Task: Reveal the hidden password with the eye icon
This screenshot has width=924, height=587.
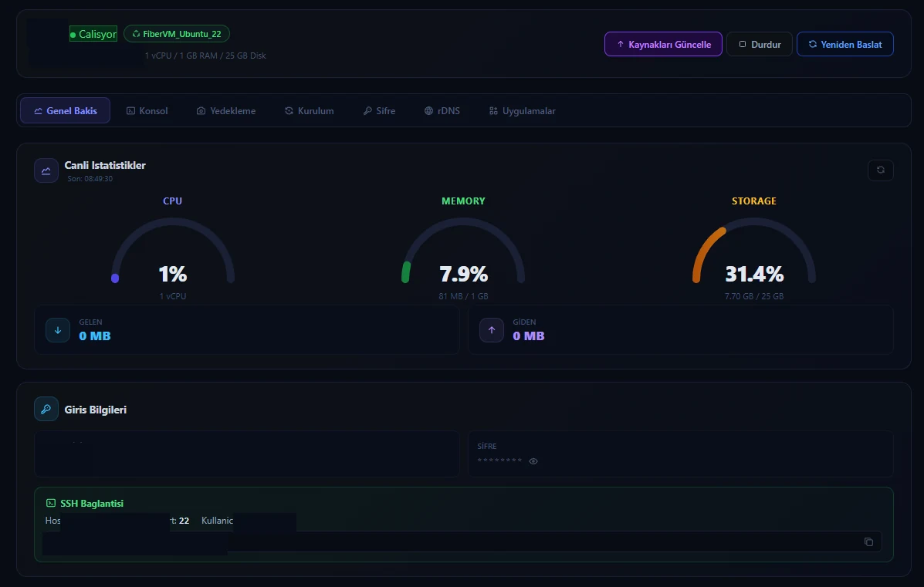Action: tap(533, 461)
